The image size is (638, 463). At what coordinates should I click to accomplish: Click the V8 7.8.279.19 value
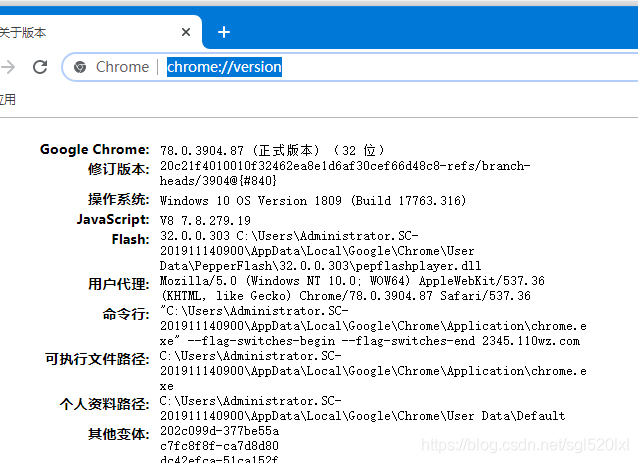pos(205,221)
